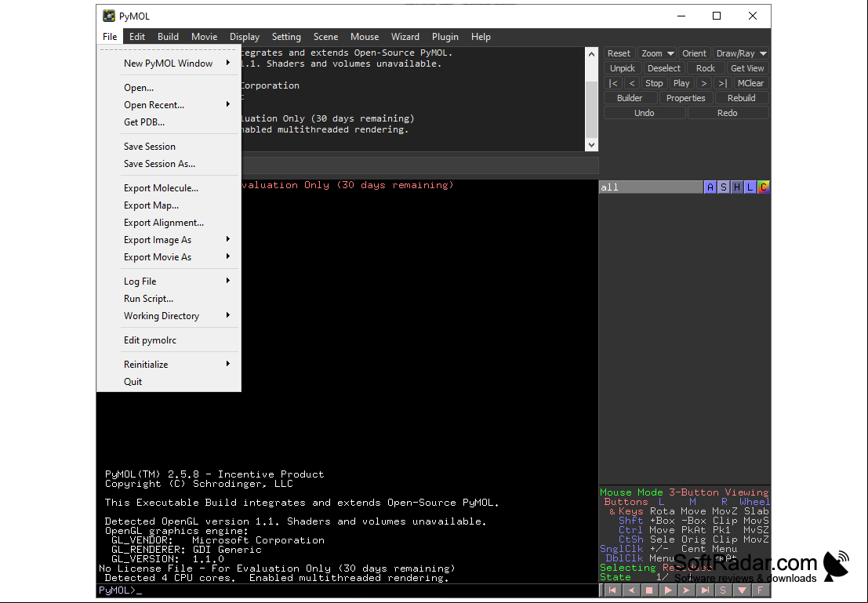Click the PyMOL application icon in title bar
The width and height of the screenshot is (868, 603).
(x=109, y=16)
